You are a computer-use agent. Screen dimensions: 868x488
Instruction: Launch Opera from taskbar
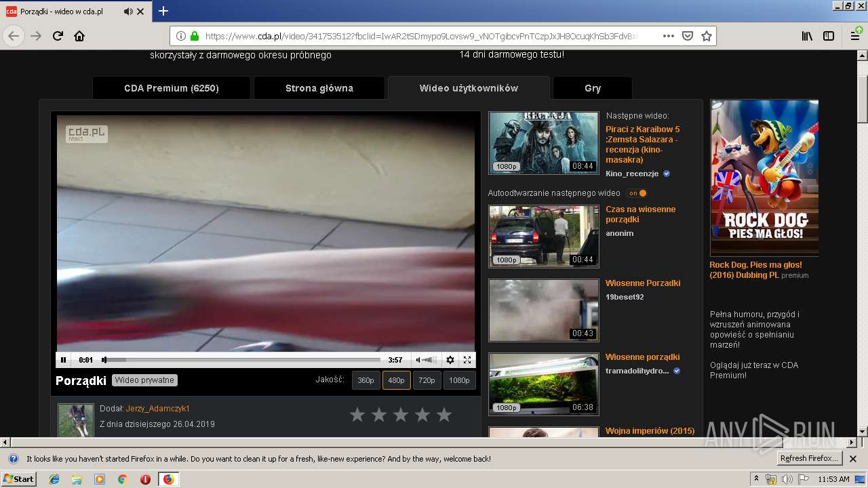pos(145,479)
